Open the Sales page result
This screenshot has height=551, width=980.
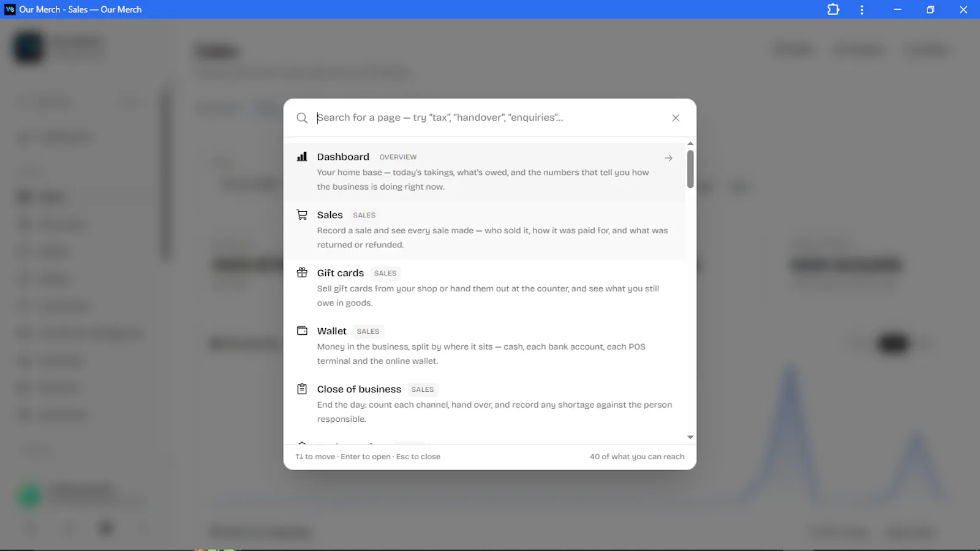pos(484,230)
